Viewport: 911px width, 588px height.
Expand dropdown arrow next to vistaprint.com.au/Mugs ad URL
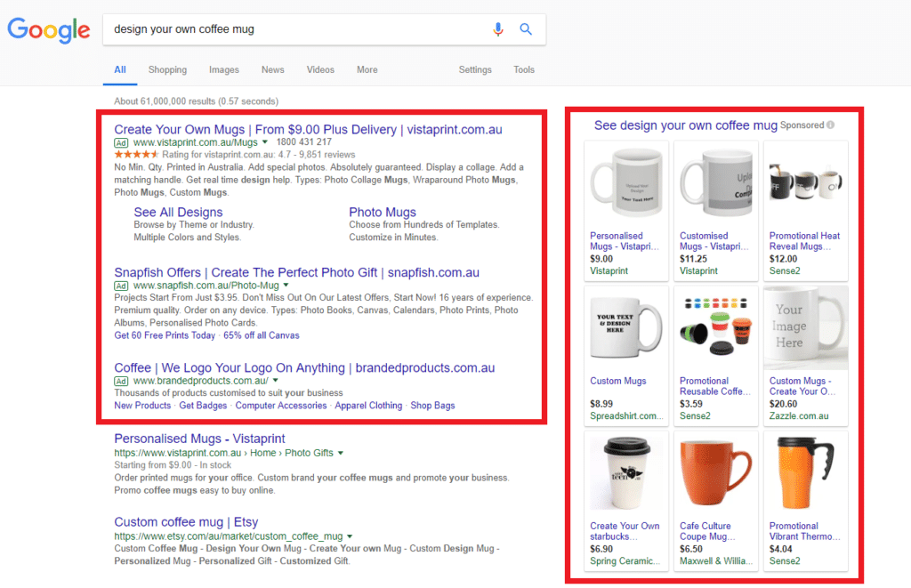pos(265,142)
